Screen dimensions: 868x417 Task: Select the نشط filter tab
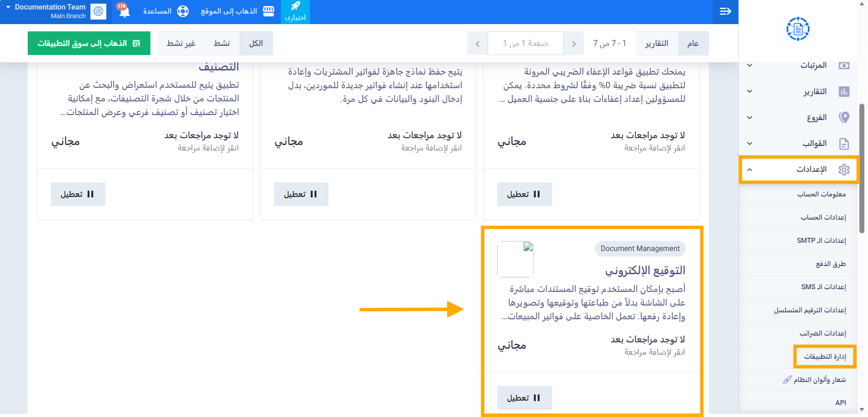tap(222, 43)
